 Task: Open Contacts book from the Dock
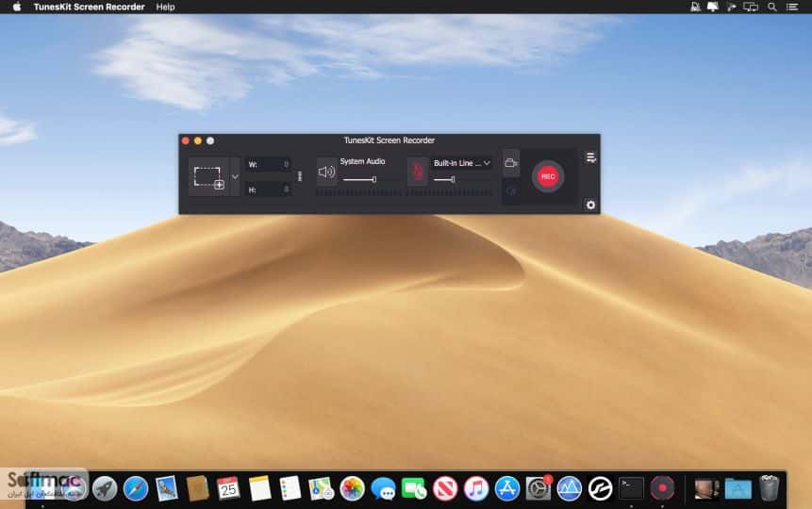197,488
